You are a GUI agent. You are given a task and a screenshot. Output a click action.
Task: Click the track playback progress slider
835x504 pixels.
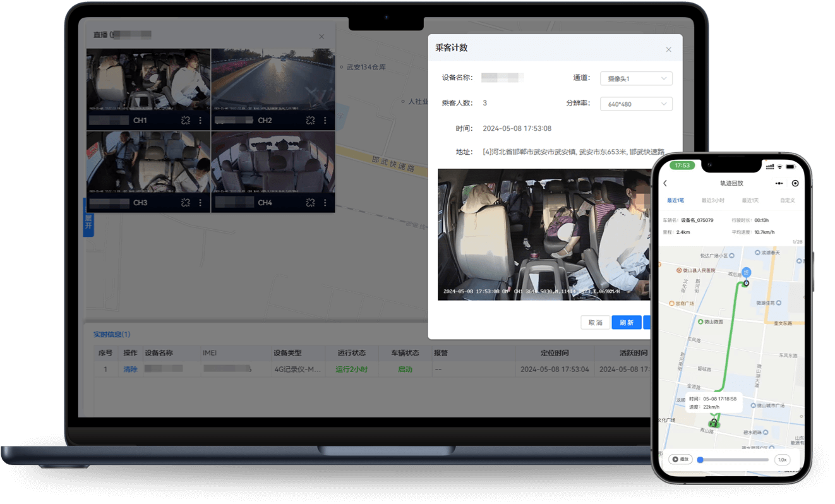pyautogui.click(x=734, y=460)
